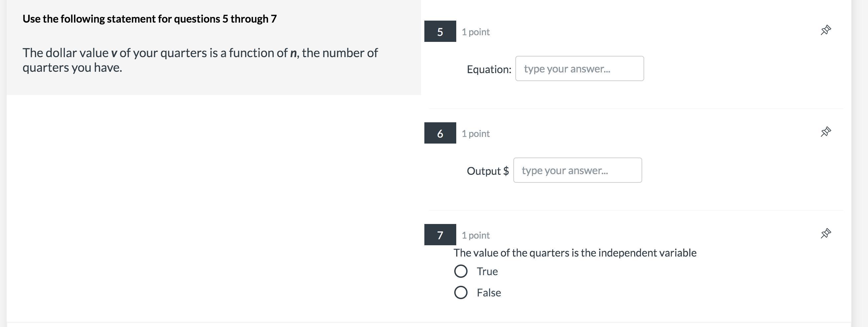868x327 pixels.
Task: Click the 'True' answer label text
Action: coord(487,272)
